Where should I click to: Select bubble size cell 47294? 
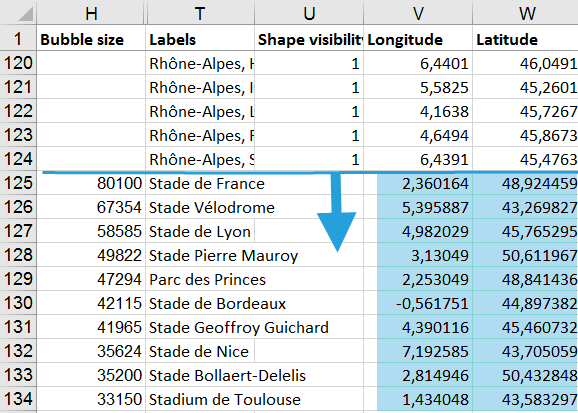click(x=91, y=279)
